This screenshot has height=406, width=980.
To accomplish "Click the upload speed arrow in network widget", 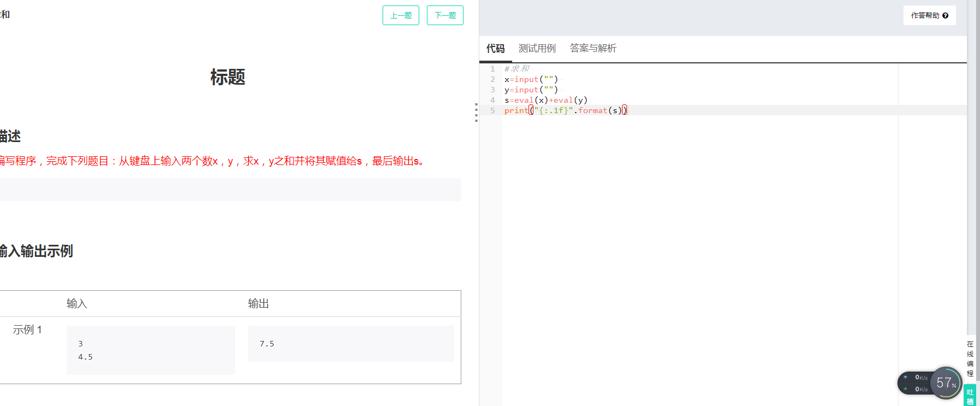I will pyautogui.click(x=905, y=377).
